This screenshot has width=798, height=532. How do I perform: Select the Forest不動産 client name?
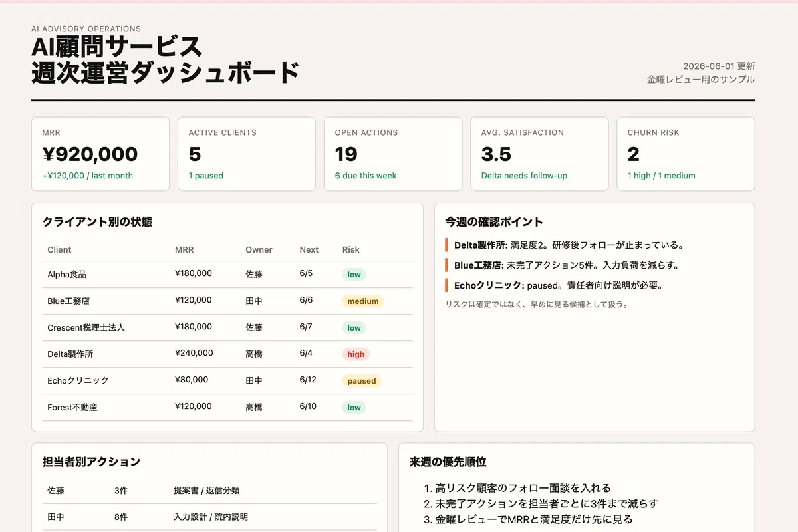pyautogui.click(x=72, y=407)
